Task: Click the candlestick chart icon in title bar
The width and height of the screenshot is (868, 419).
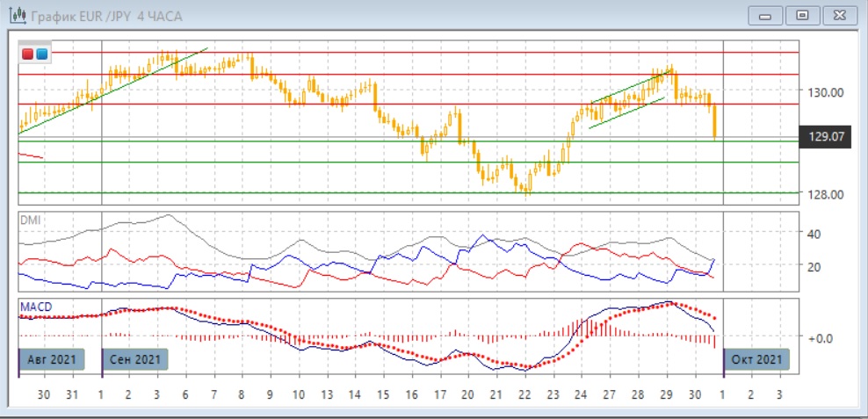Action: pyautogui.click(x=15, y=15)
